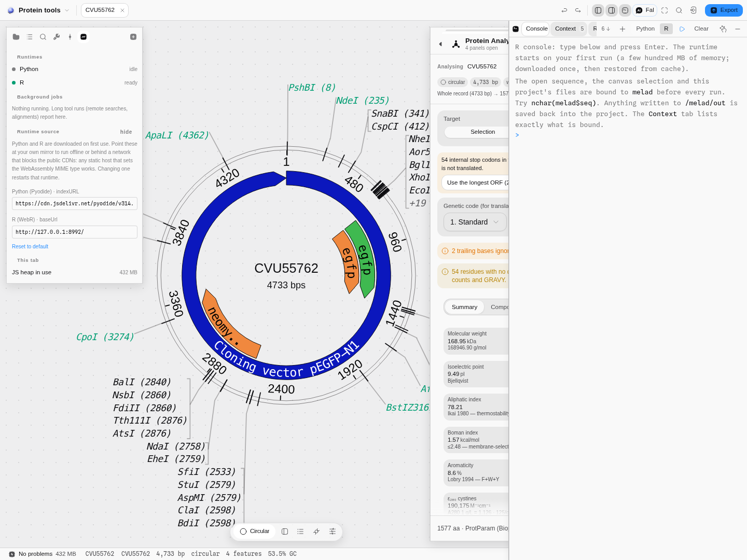Click the sign-in arrow icon in the top bar
Screen dimensions: 747x560
694,10
